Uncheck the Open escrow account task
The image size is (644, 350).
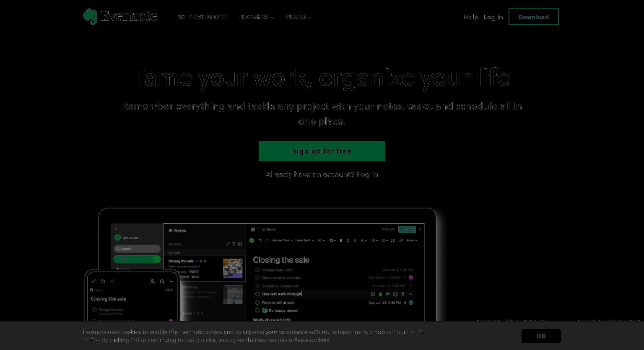click(257, 278)
